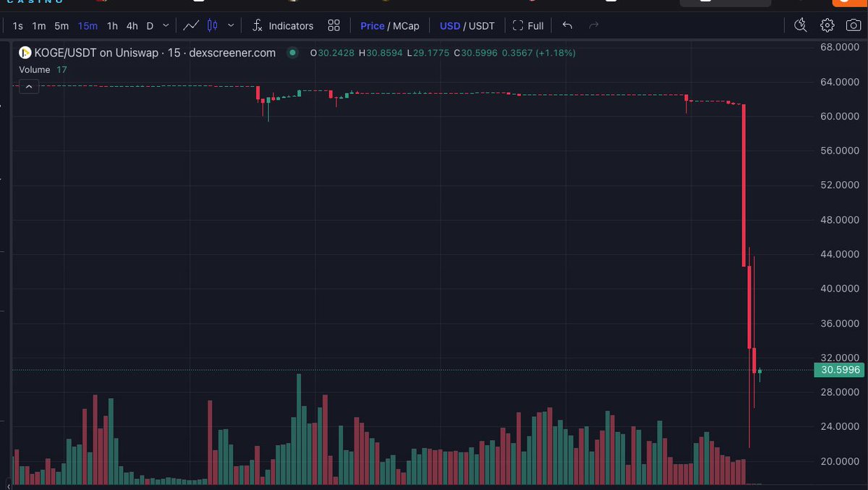Click the low value L29.1775
This screenshot has height=490, width=868.
click(428, 53)
